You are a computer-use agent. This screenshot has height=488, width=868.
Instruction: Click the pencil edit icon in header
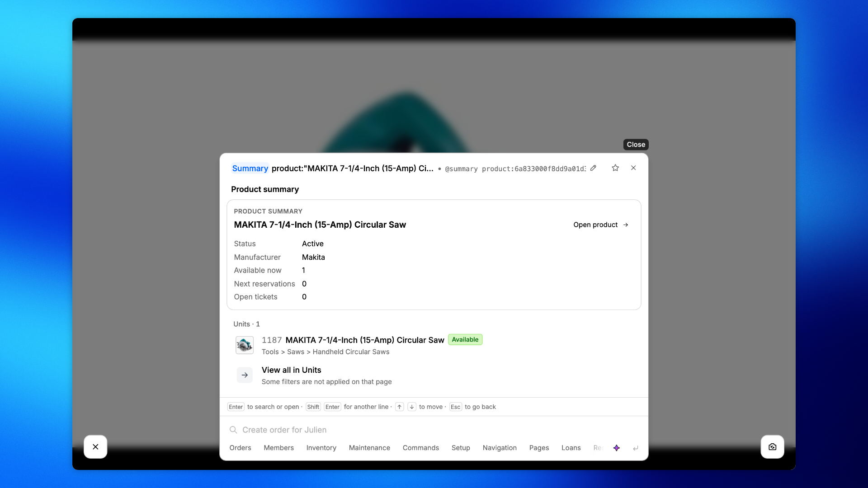[x=593, y=168]
